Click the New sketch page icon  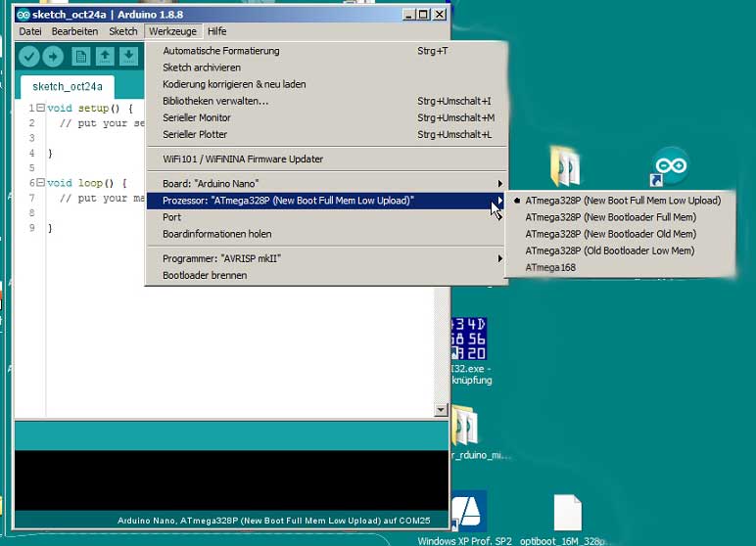(x=81, y=57)
